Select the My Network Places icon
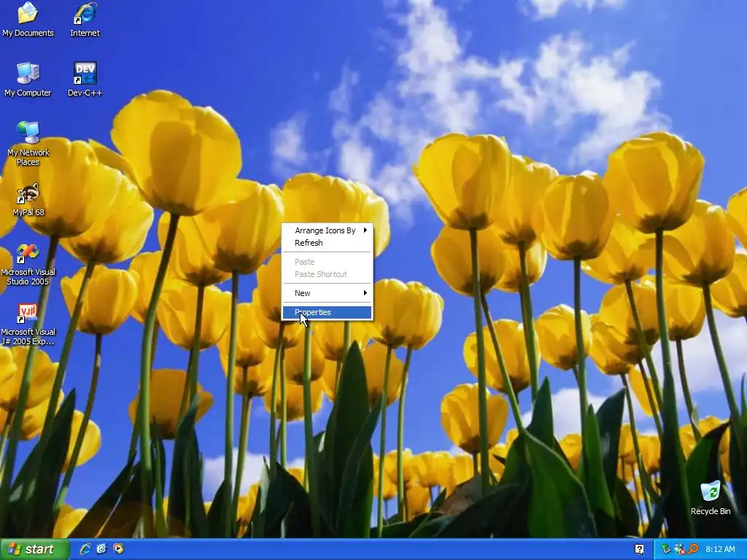 click(x=28, y=144)
